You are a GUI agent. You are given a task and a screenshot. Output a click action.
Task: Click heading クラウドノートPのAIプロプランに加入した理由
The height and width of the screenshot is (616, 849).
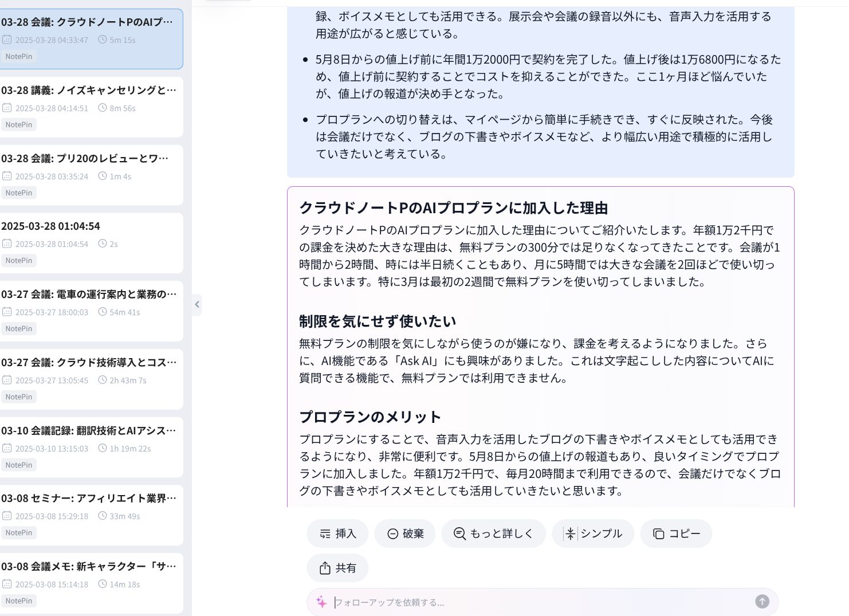[454, 208]
